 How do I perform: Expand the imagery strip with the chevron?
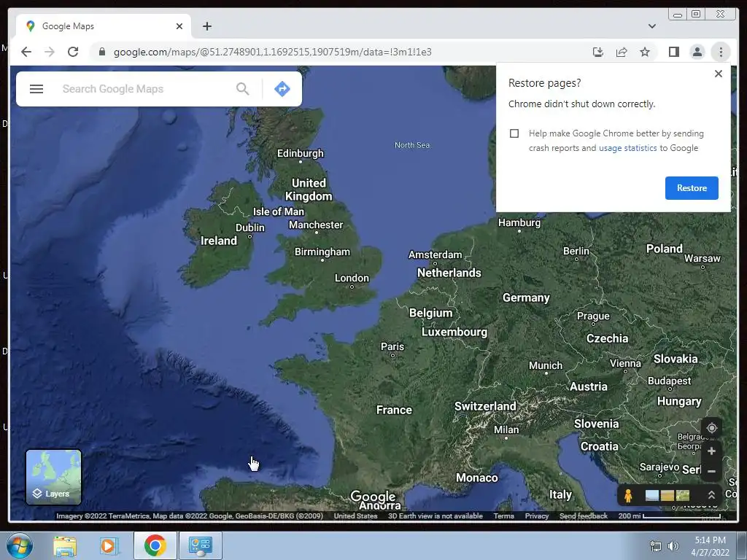(x=711, y=495)
